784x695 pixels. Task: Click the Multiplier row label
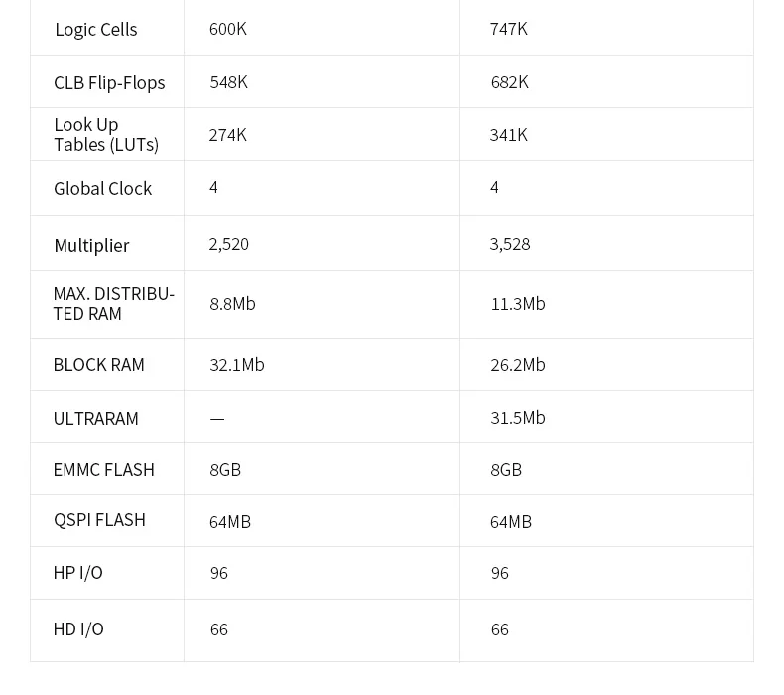point(92,245)
